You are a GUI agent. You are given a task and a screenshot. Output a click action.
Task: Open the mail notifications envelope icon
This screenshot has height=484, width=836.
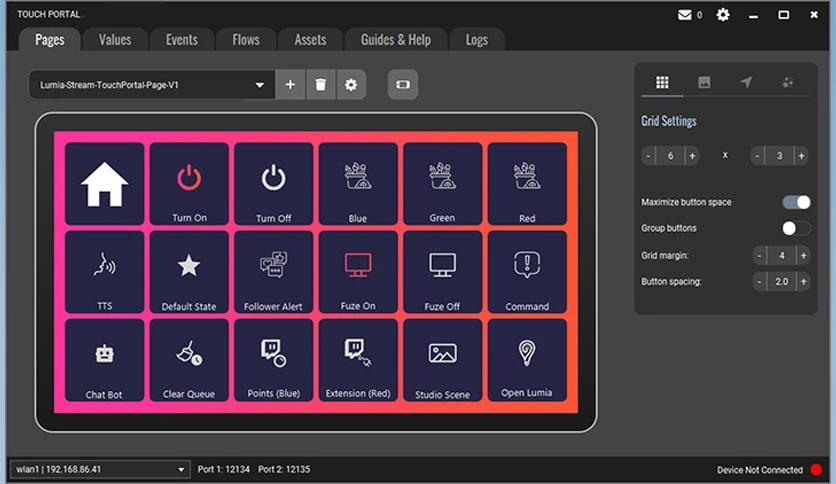pyautogui.click(x=685, y=15)
